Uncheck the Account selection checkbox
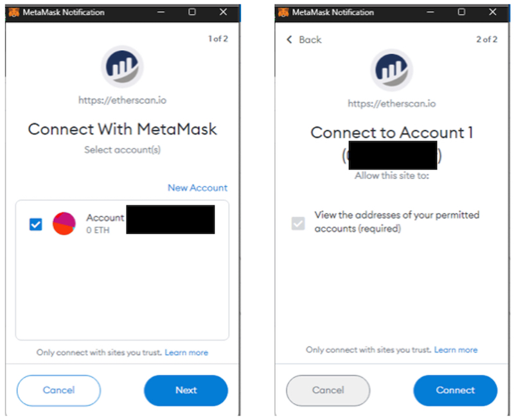 click(36, 224)
